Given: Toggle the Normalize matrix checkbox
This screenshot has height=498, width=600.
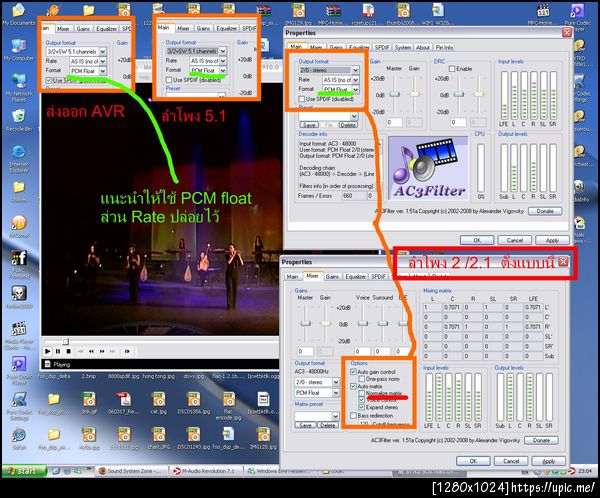Looking at the screenshot, I should coord(361,393).
